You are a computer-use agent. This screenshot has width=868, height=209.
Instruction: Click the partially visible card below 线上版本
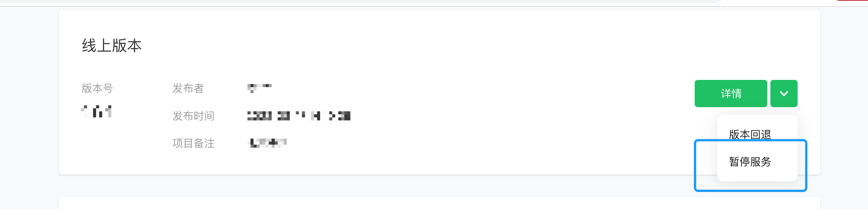[x=440, y=203]
